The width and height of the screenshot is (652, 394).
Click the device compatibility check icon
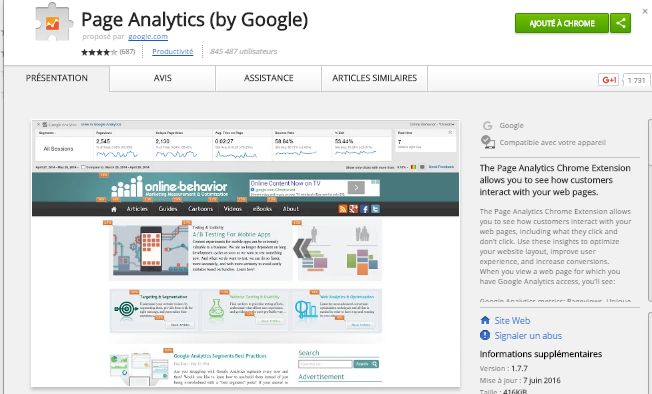point(487,142)
